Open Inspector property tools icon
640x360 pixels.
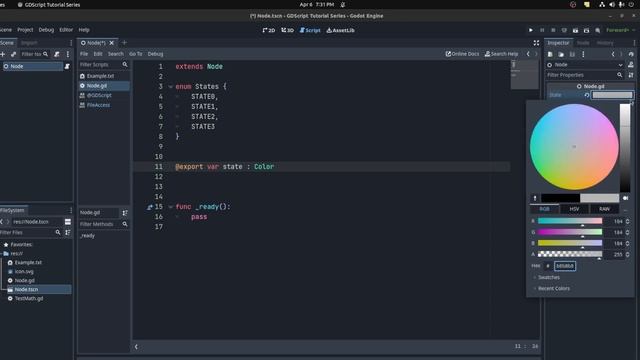tap(631, 75)
